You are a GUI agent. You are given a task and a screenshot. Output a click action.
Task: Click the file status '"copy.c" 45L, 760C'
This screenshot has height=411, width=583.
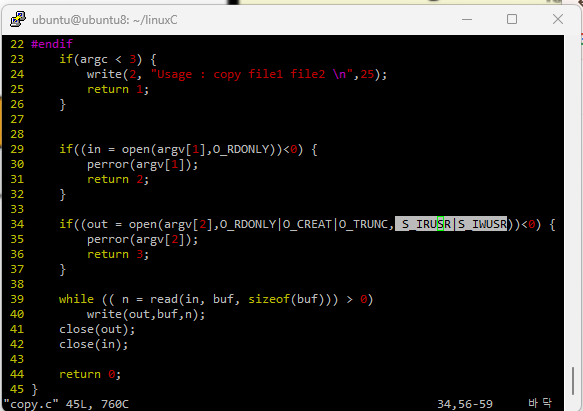click(66, 404)
